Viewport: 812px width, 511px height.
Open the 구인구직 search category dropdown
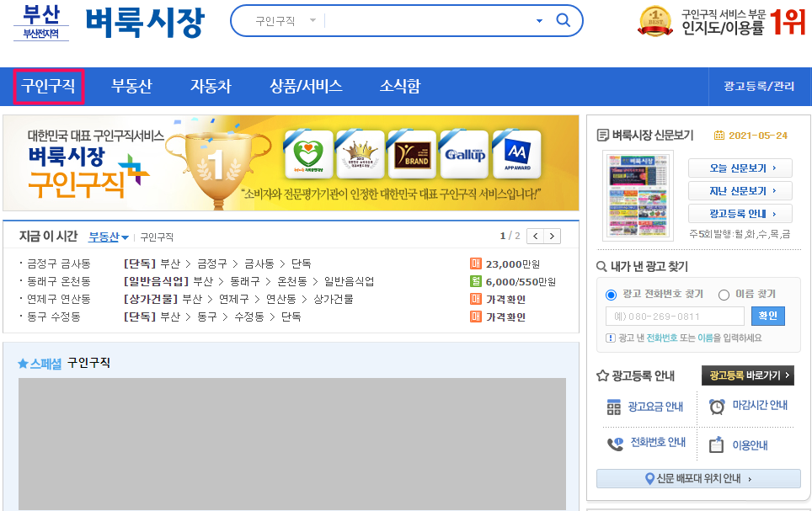point(286,21)
